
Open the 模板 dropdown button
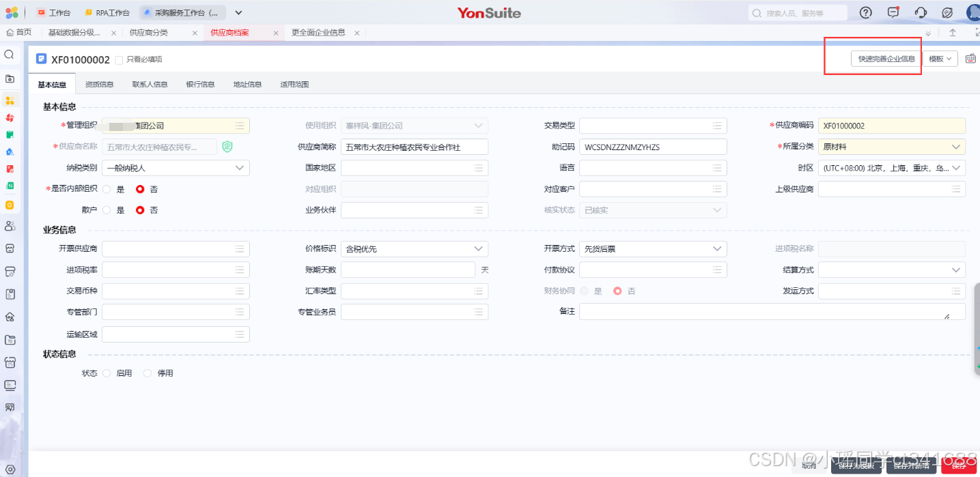pyautogui.click(x=940, y=59)
